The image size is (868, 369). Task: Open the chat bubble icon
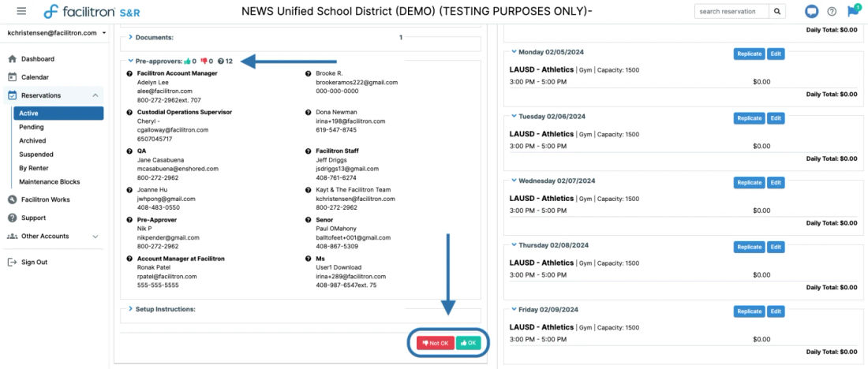pos(811,11)
